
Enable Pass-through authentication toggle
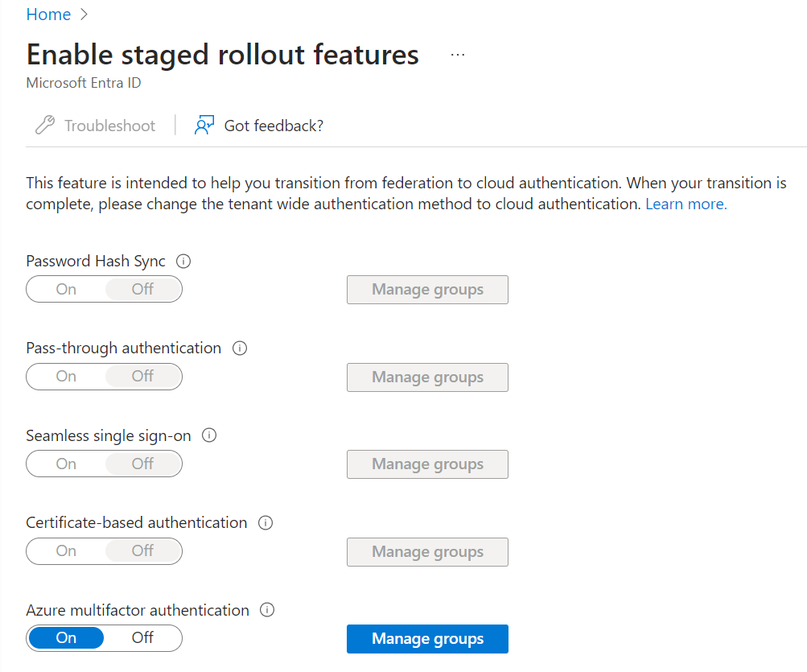tap(67, 377)
